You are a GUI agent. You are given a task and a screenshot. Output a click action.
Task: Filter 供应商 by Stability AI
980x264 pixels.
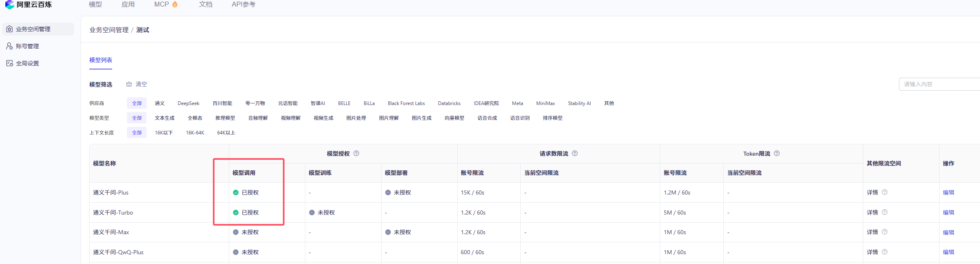[x=579, y=103]
